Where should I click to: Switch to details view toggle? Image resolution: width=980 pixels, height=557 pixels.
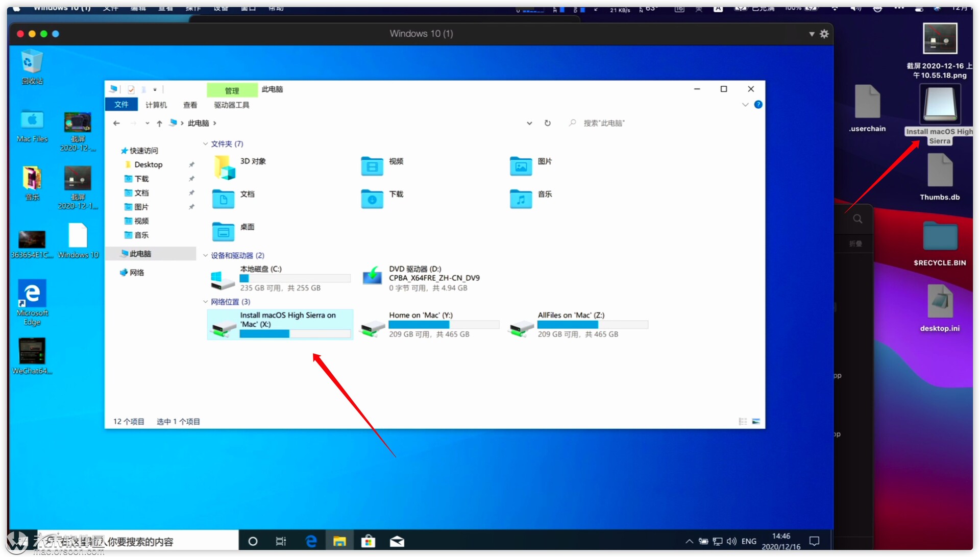click(743, 421)
